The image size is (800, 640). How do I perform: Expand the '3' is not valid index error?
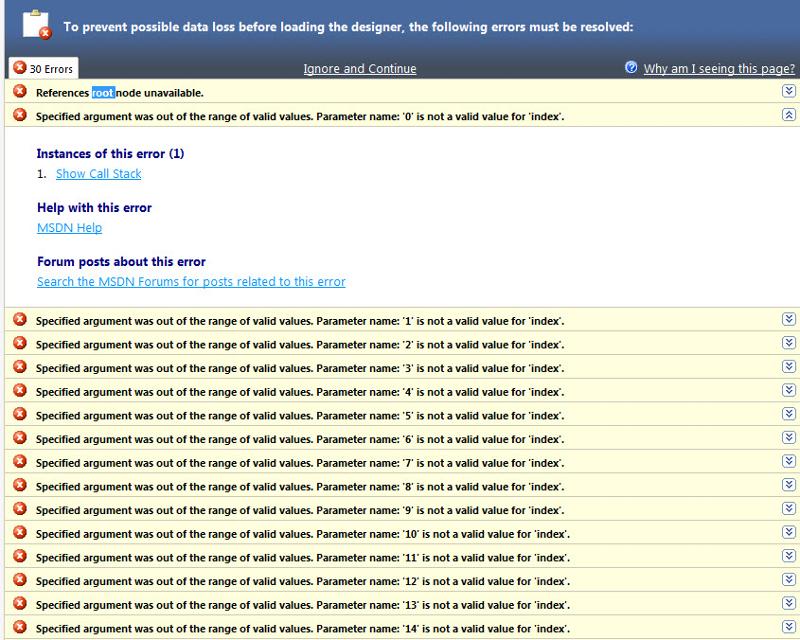click(789, 366)
